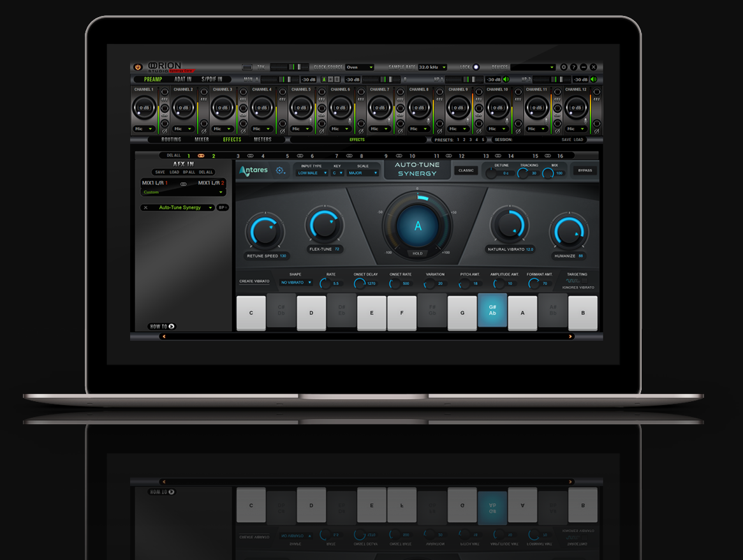Click SAVE under AFX IN
The width and height of the screenshot is (743, 560).
[x=160, y=172]
